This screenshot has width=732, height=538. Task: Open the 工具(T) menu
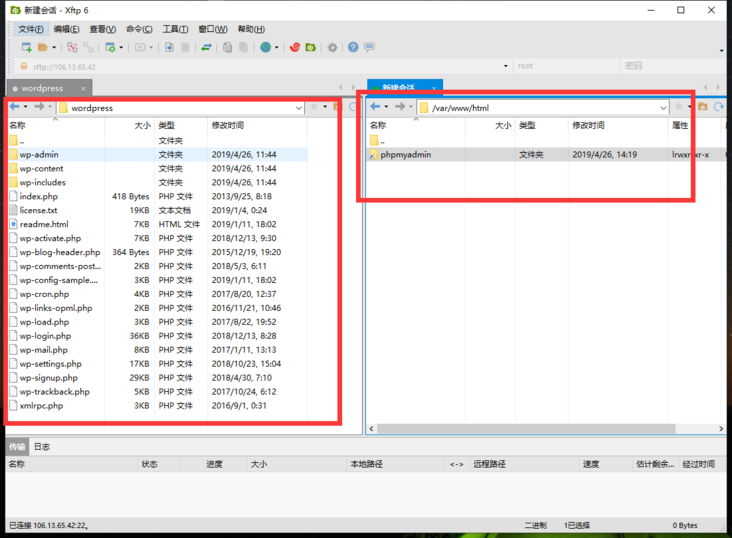coord(175,29)
